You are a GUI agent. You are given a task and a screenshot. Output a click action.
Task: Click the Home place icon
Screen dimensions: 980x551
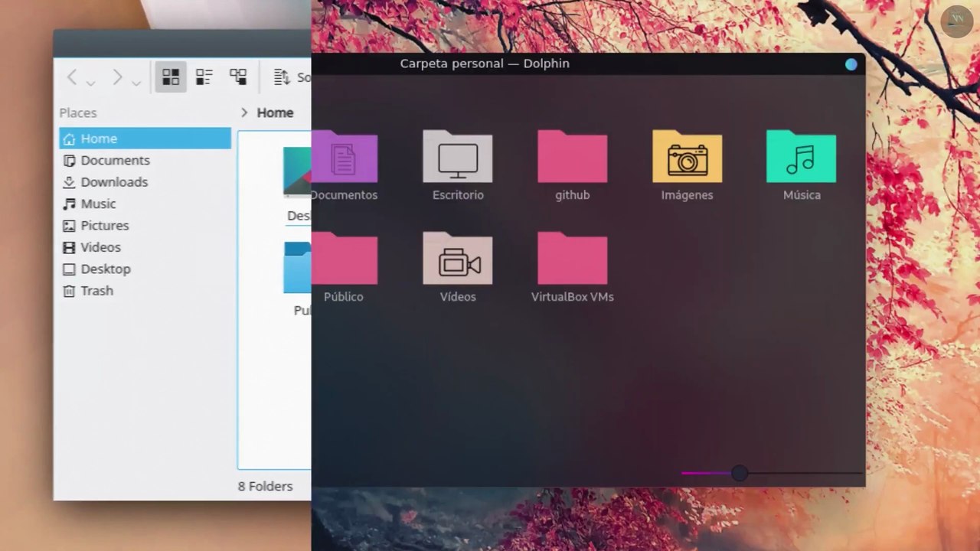click(69, 139)
